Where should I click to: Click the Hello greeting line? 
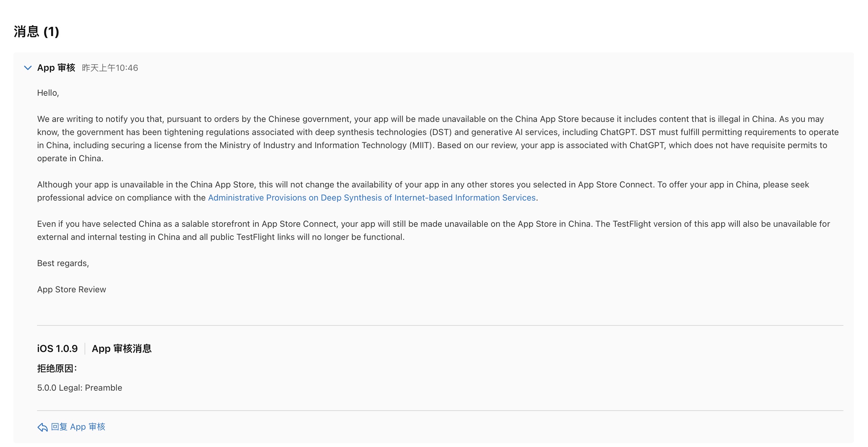pyautogui.click(x=48, y=93)
